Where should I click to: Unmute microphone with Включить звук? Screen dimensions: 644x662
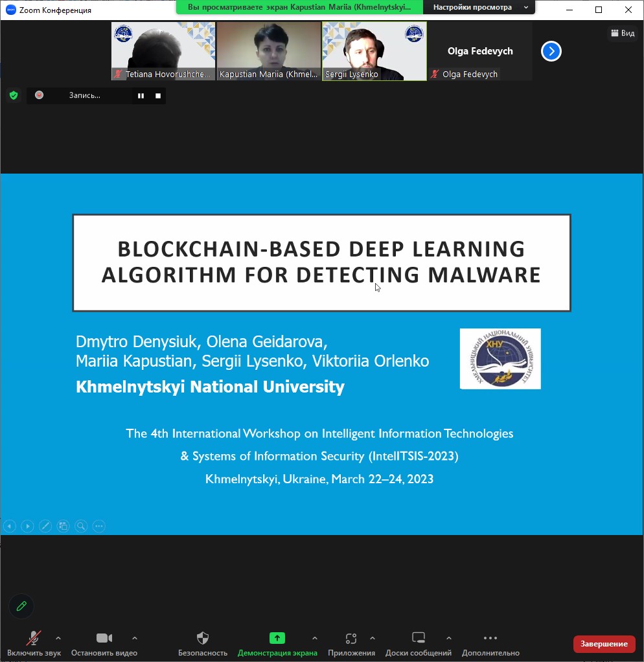coord(34,639)
